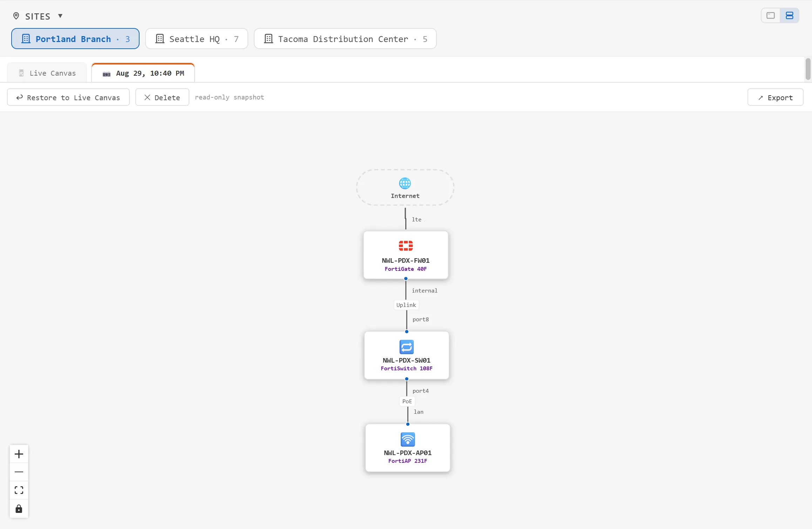This screenshot has width=812, height=529.
Task: Zoom out the canvas with minus
Action: 19,472
